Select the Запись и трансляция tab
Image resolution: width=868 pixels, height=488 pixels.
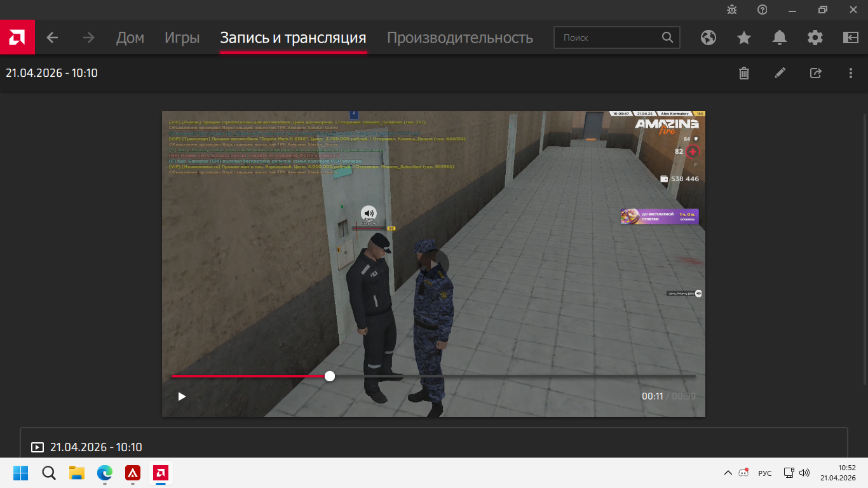(x=293, y=37)
